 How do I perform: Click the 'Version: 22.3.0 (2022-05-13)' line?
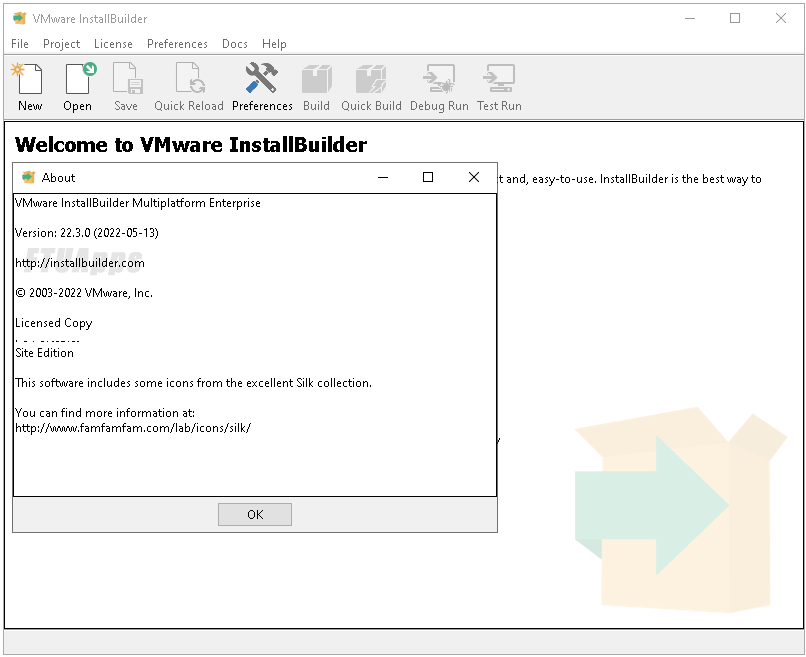[86, 233]
